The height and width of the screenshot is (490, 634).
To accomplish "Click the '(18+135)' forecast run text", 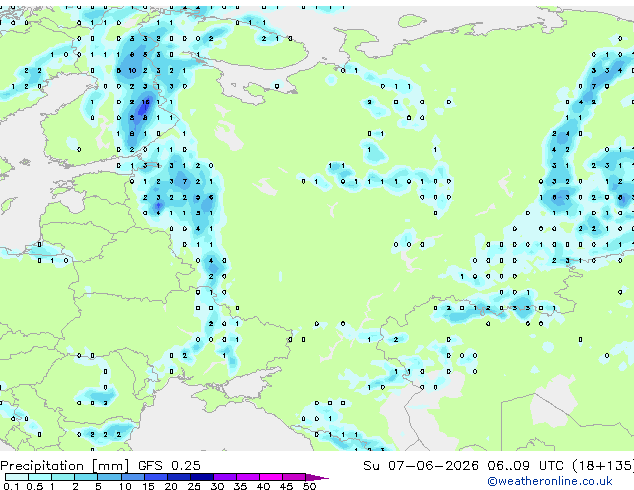I will pos(602,466).
